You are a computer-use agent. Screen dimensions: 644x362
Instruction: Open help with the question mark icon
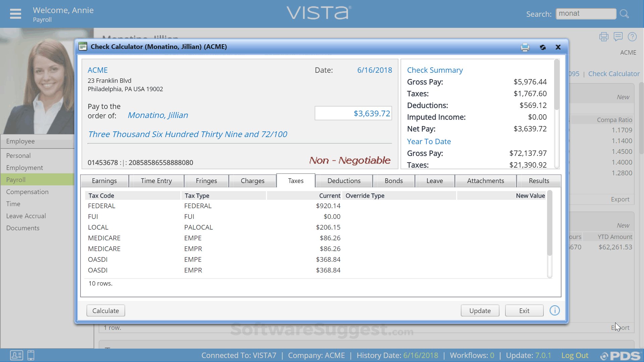tap(633, 37)
